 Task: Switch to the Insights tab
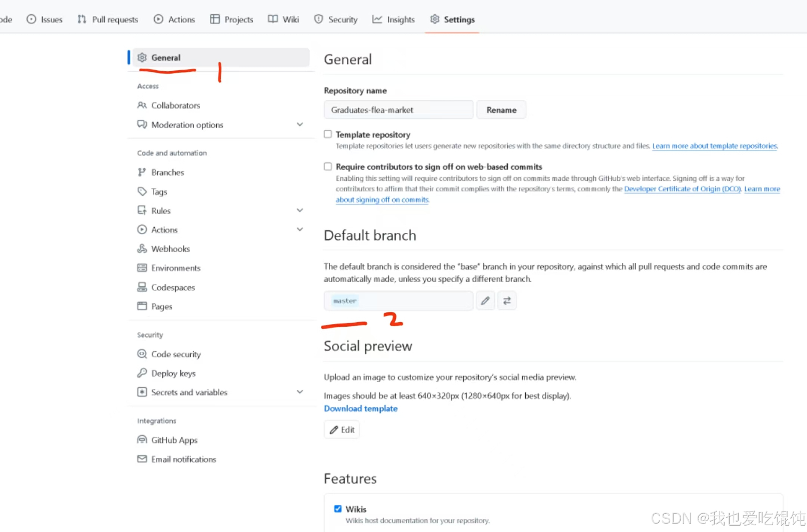(393, 19)
